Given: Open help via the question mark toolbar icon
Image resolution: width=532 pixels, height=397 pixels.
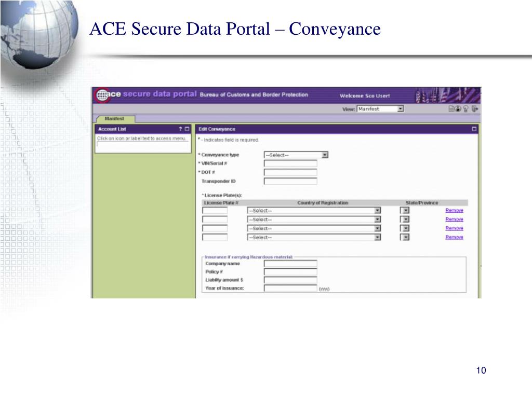Looking at the screenshot, I should point(465,109).
